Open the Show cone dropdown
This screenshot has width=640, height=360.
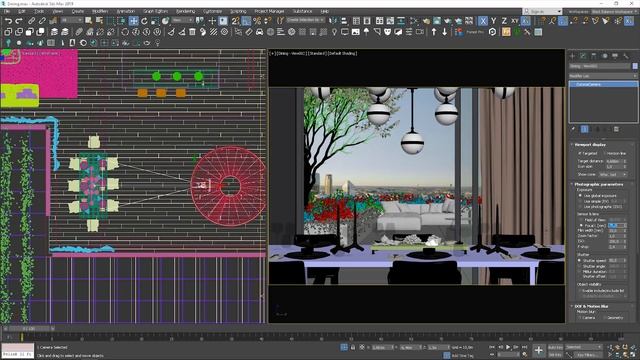(612, 175)
